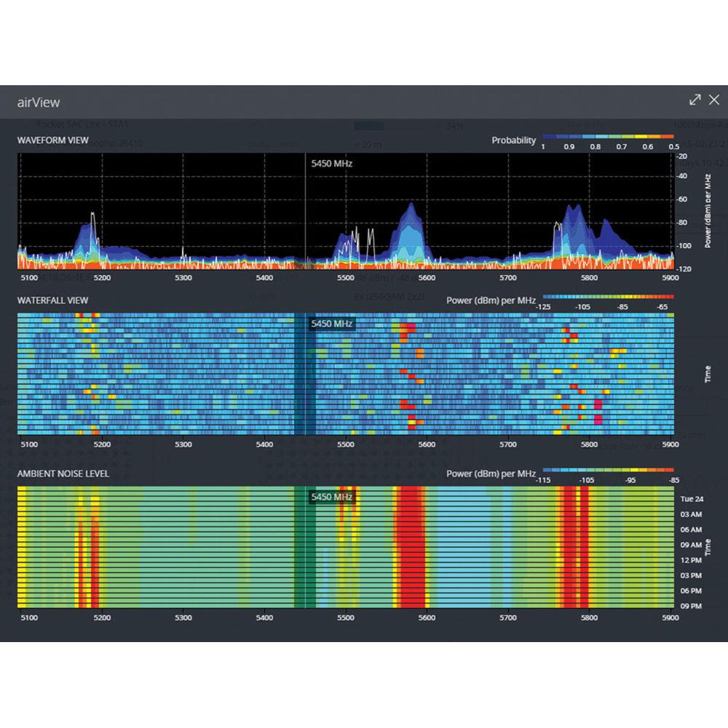This screenshot has width=728, height=728.
Task: Click the Tue 24 time label
Action: pos(690,499)
